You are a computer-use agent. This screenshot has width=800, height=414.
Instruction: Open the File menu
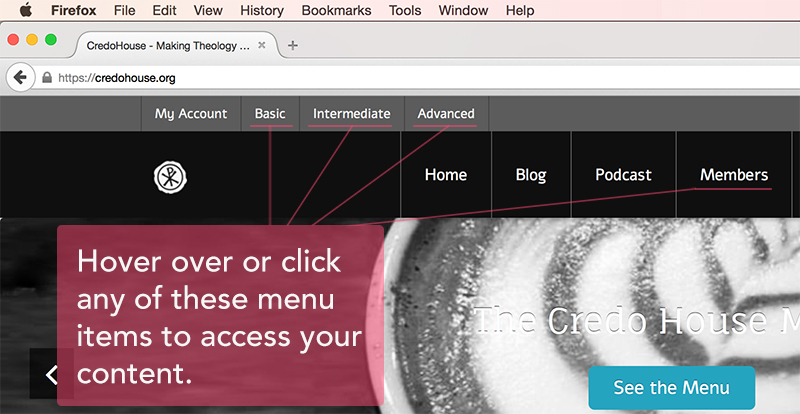point(125,10)
